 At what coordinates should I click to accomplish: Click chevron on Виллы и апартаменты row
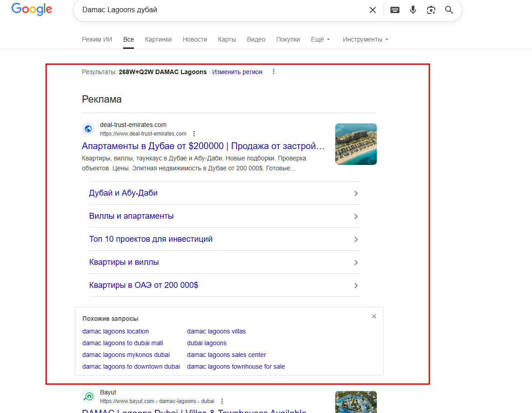click(x=356, y=216)
